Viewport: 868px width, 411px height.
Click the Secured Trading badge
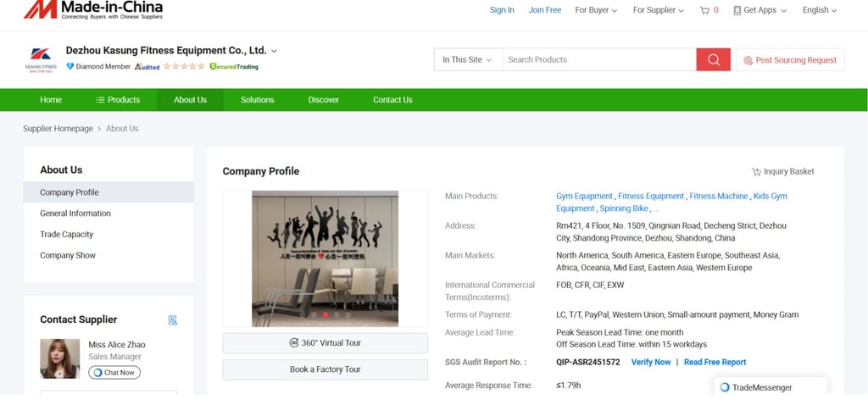[x=234, y=66]
